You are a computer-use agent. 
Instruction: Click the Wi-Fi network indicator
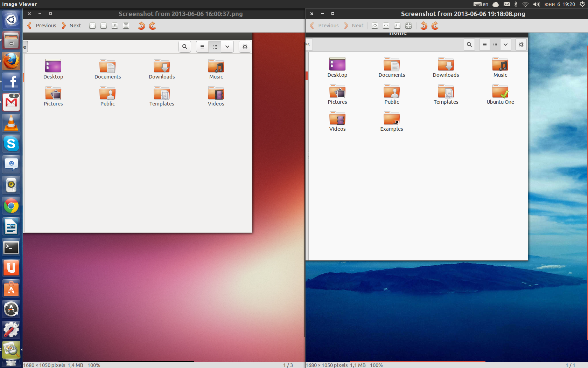525,4
